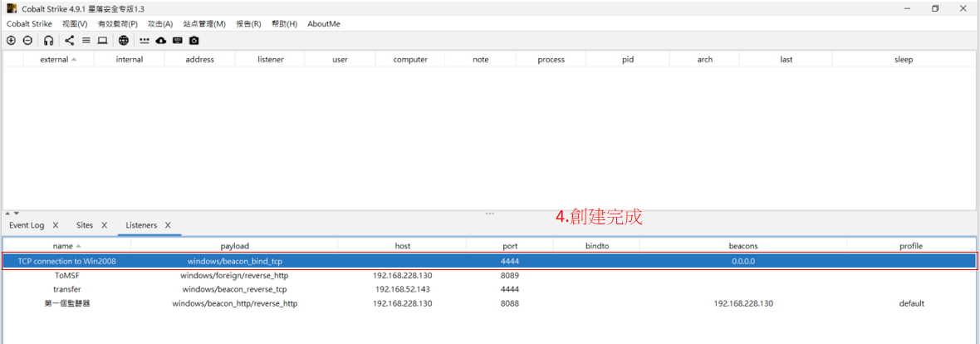This screenshot has height=344, width=980.
Task: Click the sleep column header
Action: coord(904,60)
